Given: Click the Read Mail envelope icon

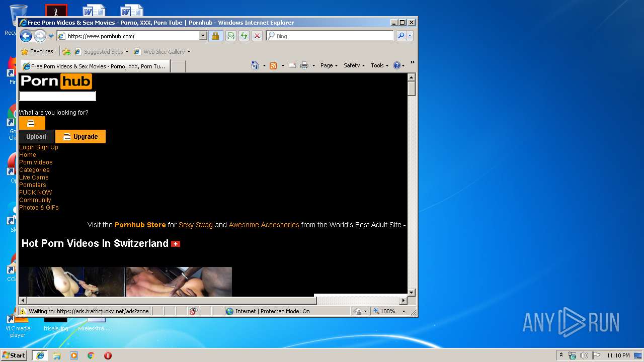Looking at the screenshot, I should click(x=292, y=65).
